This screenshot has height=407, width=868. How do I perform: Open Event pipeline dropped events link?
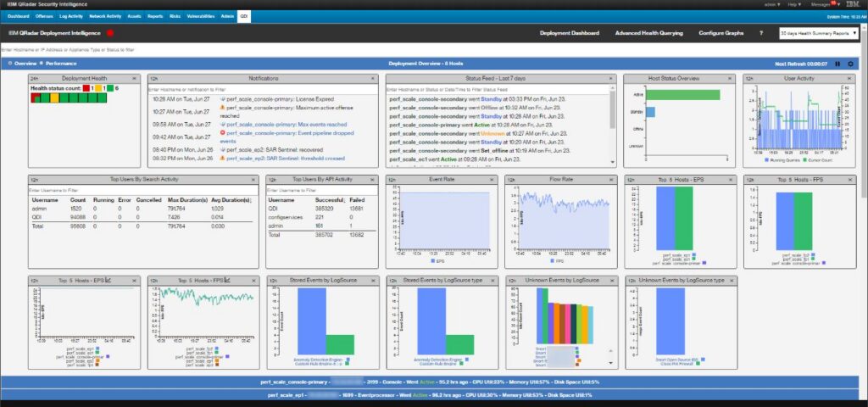[287, 137]
